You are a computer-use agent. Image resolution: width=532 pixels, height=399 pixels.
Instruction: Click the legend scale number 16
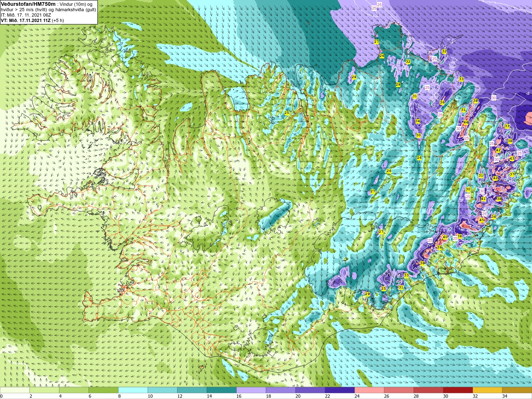[x=239, y=396]
